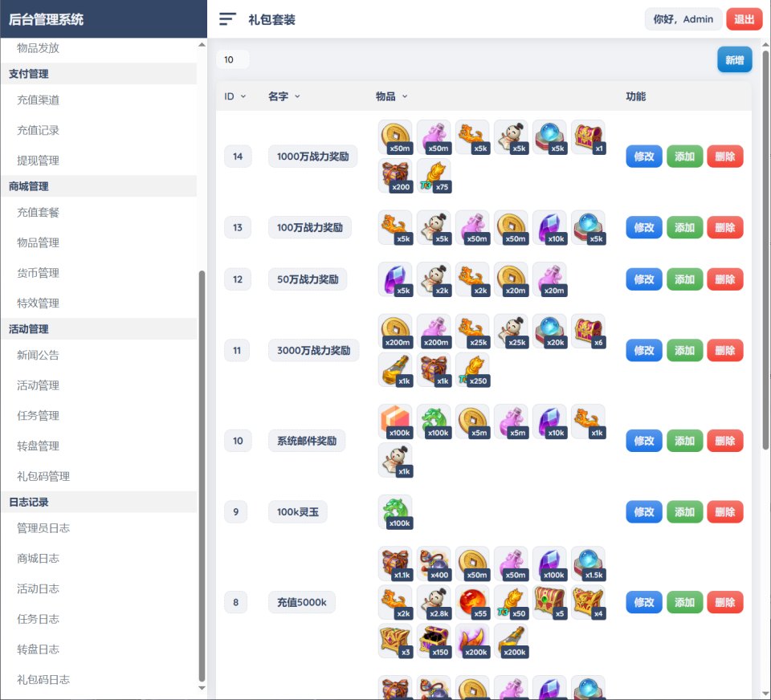Open 礼包码管理 in the sidebar
Image resolution: width=771 pixels, height=700 pixels.
(43, 476)
